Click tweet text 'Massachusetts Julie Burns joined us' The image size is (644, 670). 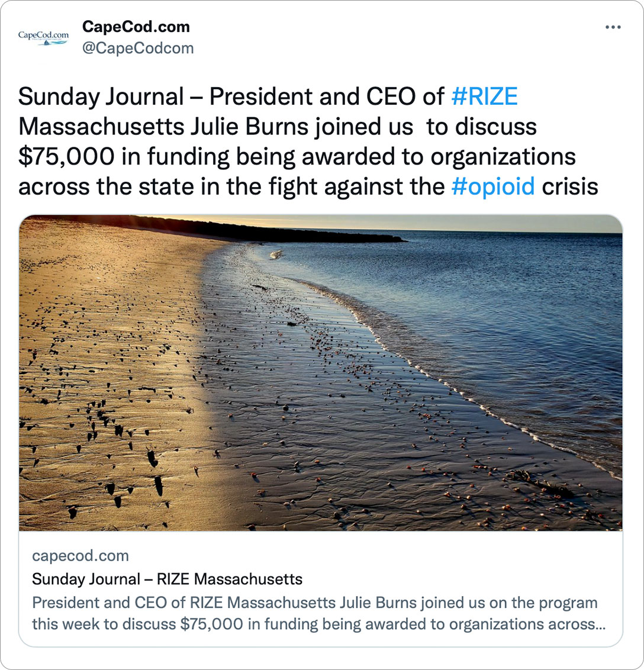216,127
